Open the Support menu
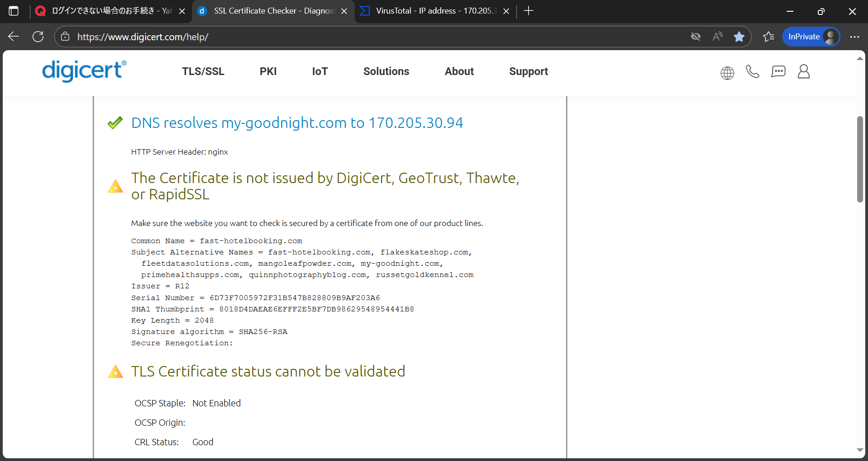This screenshot has width=868, height=461. click(528, 71)
